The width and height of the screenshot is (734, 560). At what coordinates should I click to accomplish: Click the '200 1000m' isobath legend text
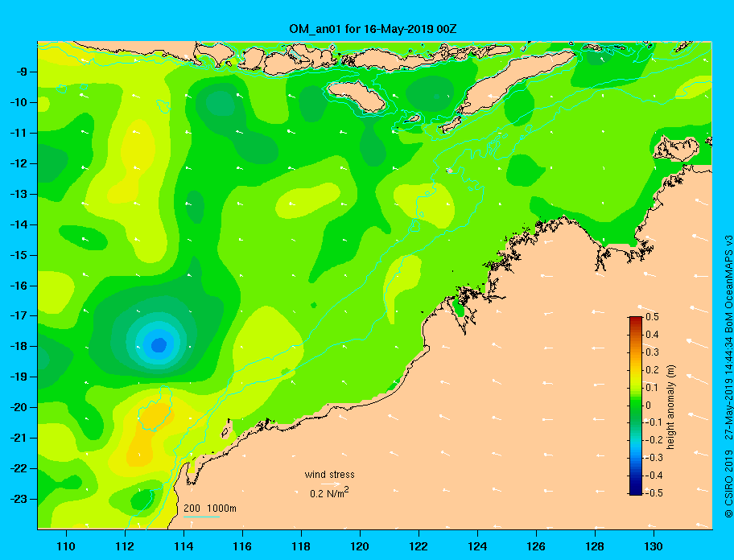tap(210, 509)
